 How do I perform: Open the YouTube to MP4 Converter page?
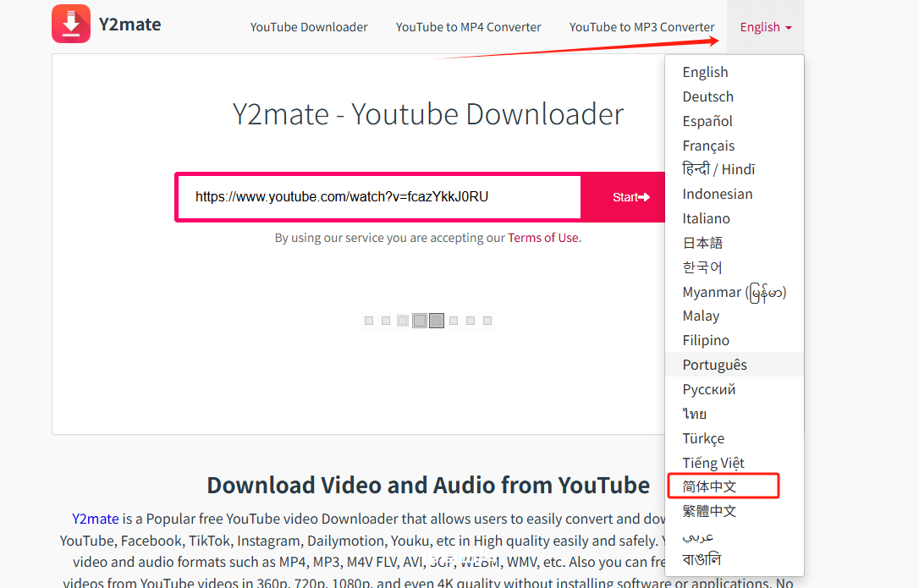point(468,26)
